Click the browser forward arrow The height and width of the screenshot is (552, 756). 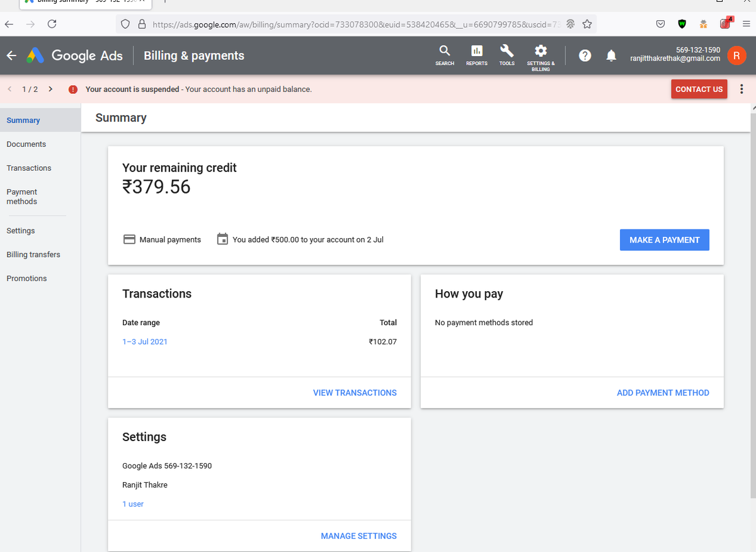coord(30,24)
